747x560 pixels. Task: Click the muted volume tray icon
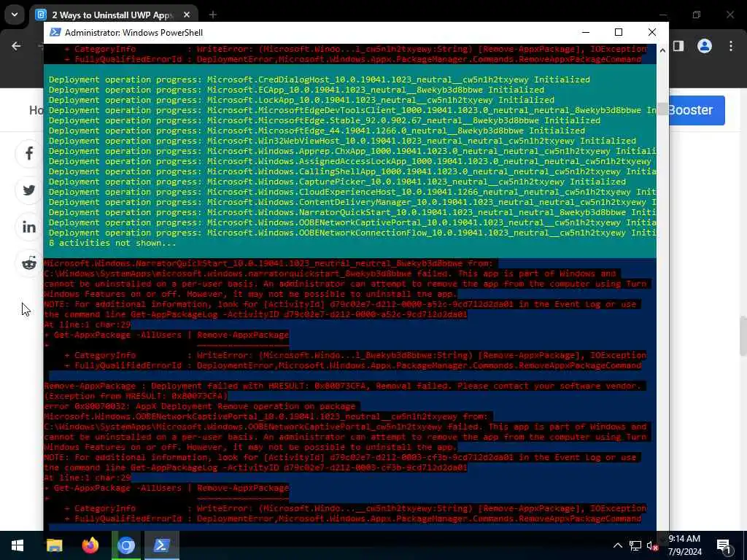point(651,545)
